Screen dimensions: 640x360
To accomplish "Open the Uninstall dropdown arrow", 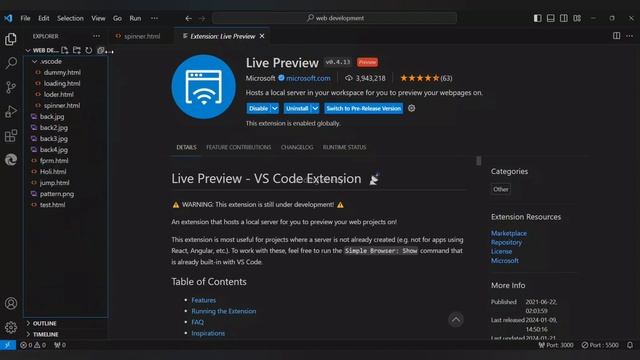I will point(315,108).
